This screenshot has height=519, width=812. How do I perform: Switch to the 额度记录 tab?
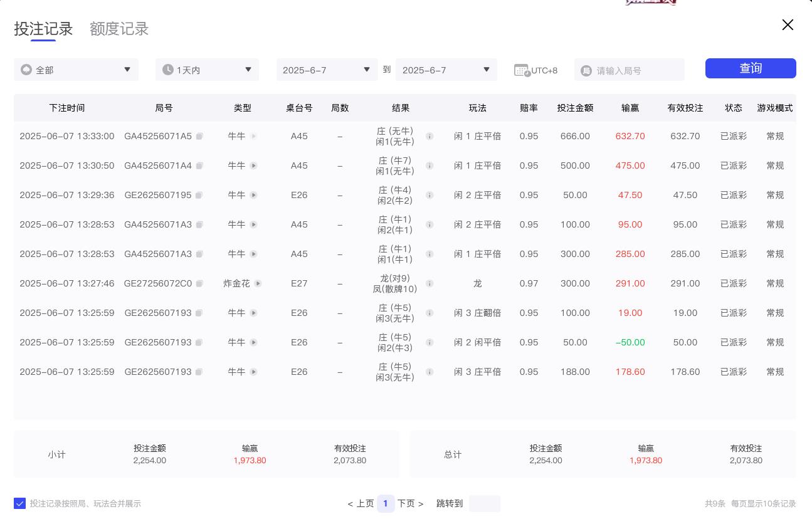tap(119, 29)
